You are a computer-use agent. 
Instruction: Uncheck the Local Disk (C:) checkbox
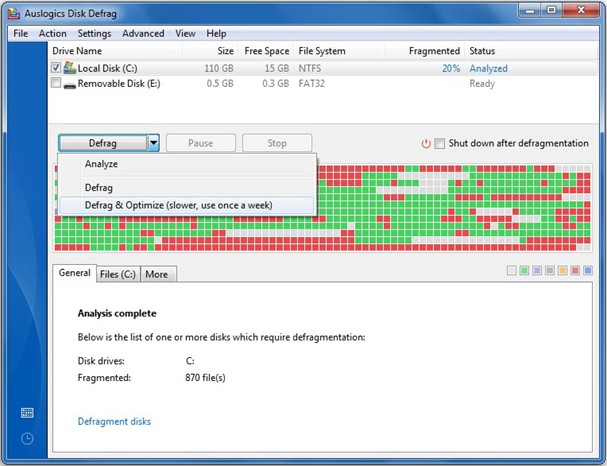[x=56, y=67]
